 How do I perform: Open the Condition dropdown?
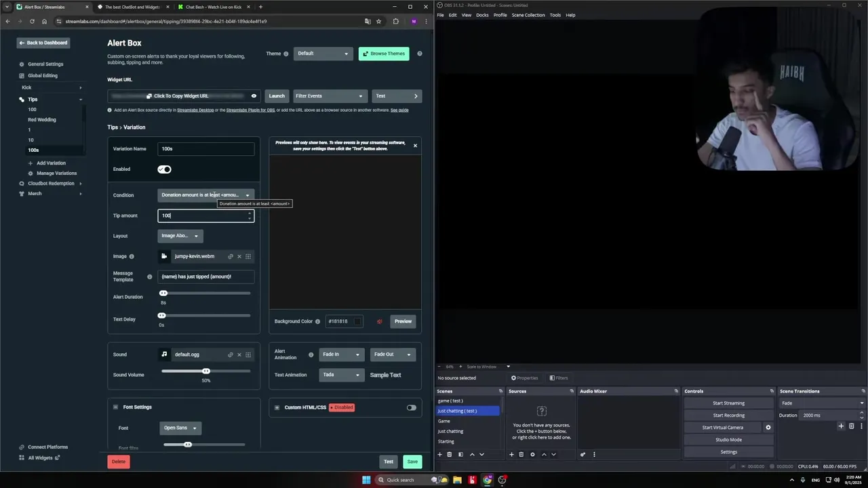coord(206,195)
